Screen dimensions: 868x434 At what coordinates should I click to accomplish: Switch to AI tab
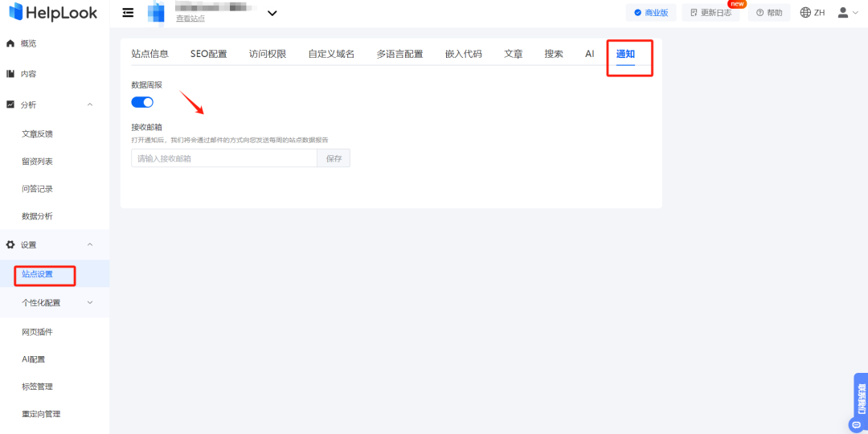click(x=590, y=54)
